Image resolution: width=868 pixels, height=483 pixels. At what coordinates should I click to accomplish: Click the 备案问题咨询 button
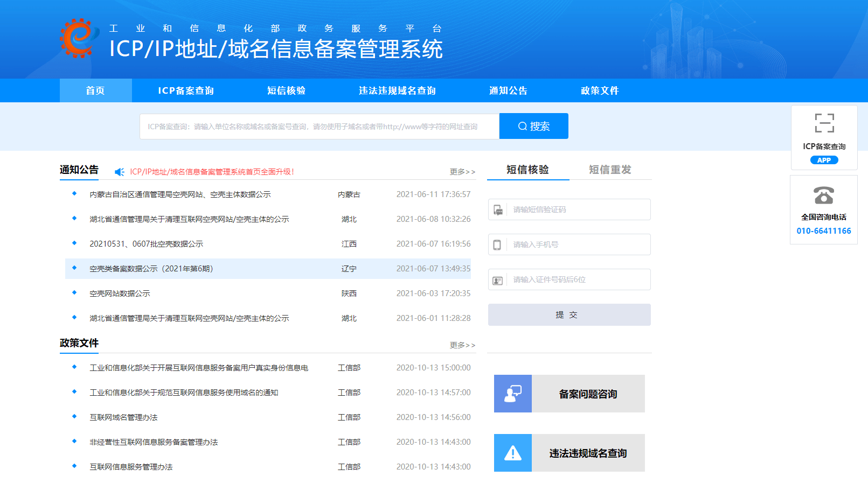pos(570,394)
